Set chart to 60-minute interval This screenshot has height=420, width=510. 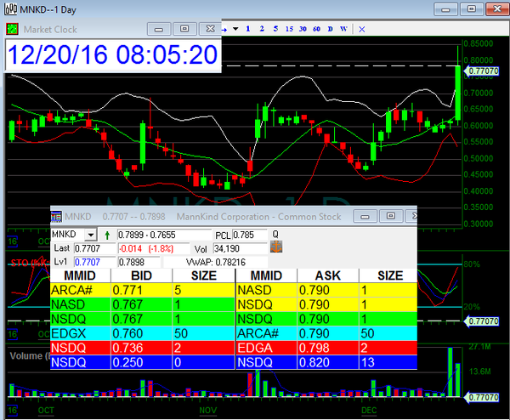pos(316,29)
